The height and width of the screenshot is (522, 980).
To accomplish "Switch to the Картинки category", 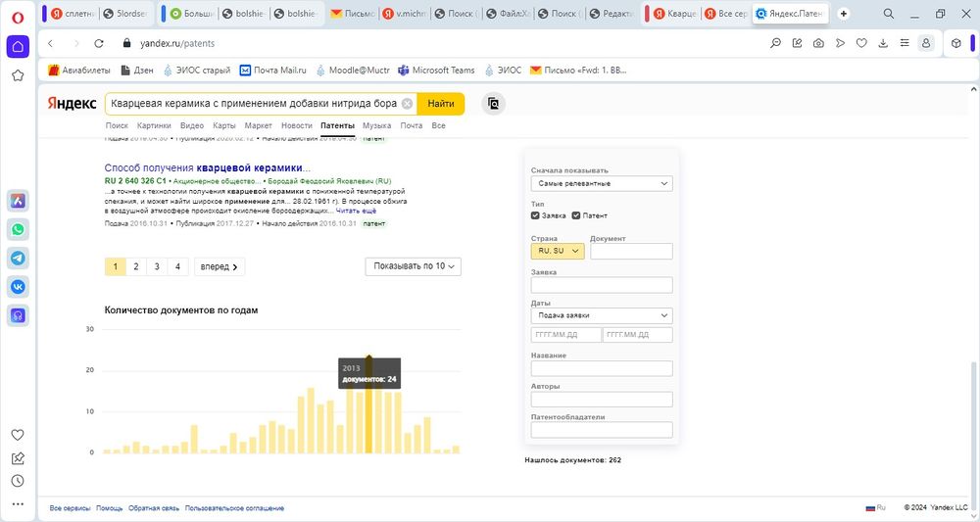I will click(x=154, y=125).
